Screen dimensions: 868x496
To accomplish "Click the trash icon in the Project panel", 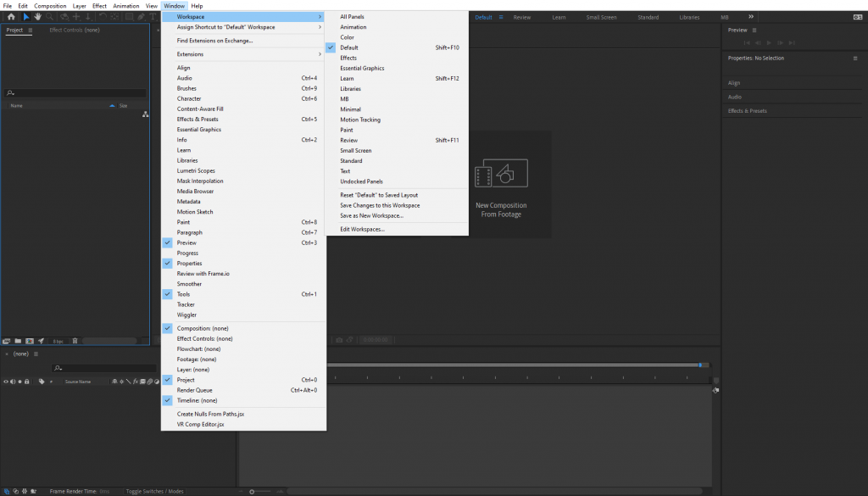I will pos(75,341).
